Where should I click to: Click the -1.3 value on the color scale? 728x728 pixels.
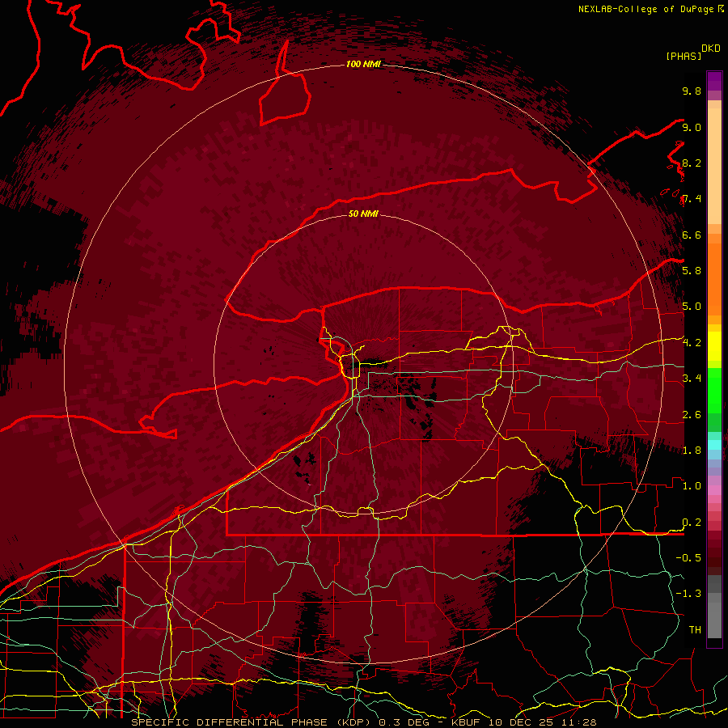pos(688,594)
